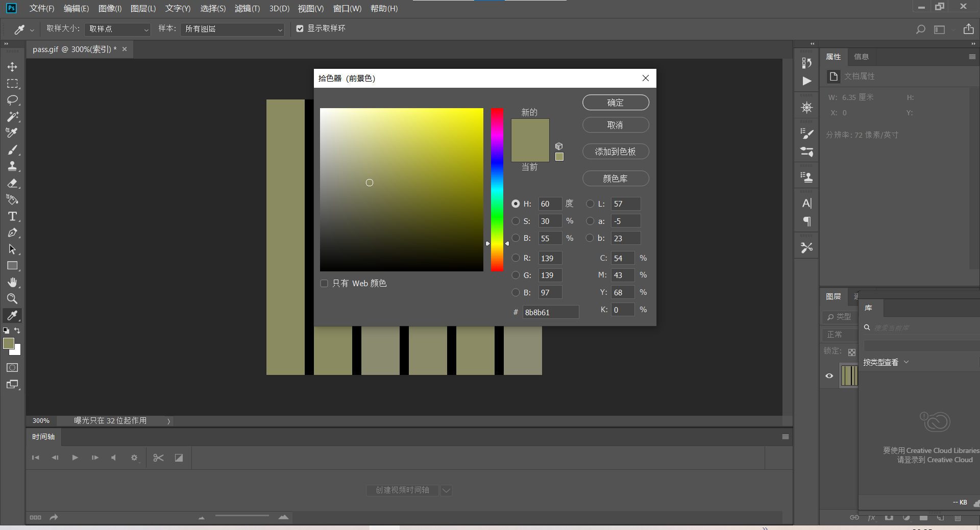Image resolution: width=980 pixels, height=530 pixels.
Task: Click the 确定 button
Action: click(x=616, y=103)
